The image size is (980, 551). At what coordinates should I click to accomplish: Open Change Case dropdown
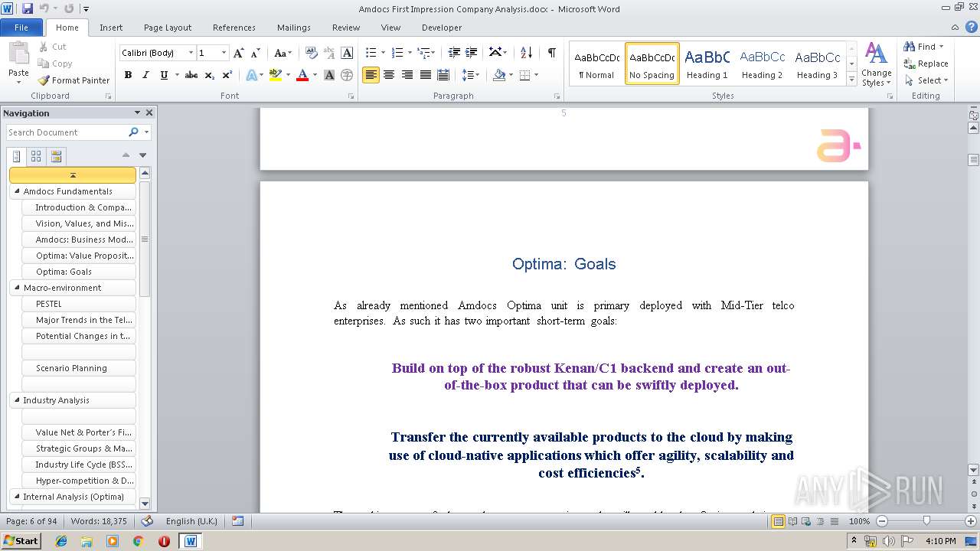click(282, 53)
